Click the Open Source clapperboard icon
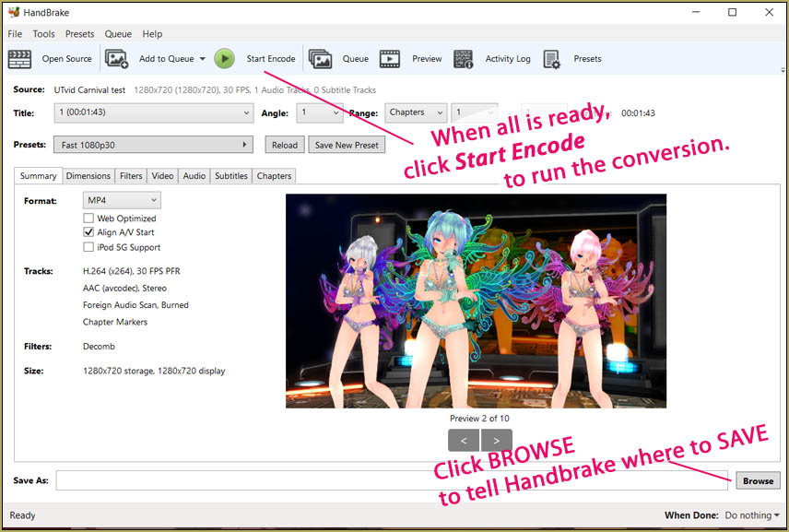Viewport: 789px width, 532px height. coord(19,59)
